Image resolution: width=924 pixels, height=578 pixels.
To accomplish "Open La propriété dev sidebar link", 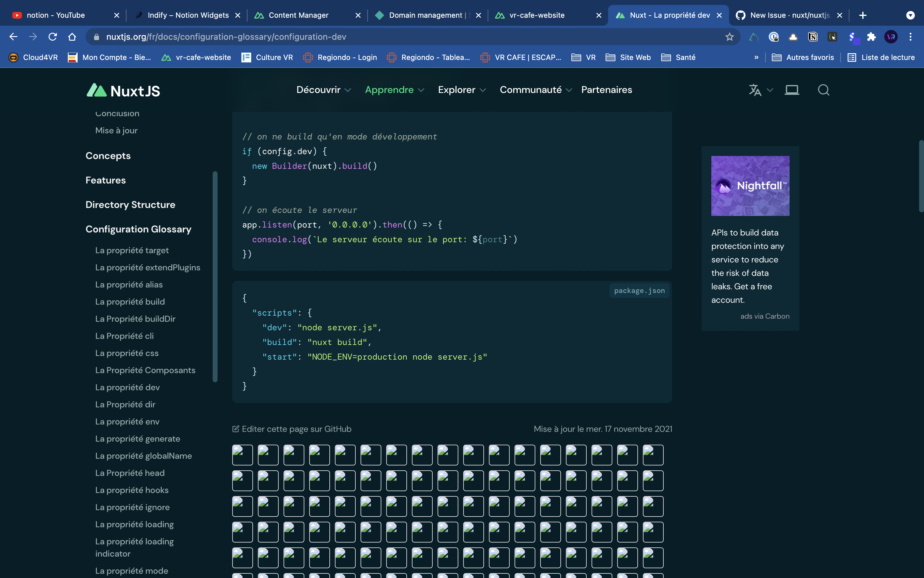I will (127, 387).
